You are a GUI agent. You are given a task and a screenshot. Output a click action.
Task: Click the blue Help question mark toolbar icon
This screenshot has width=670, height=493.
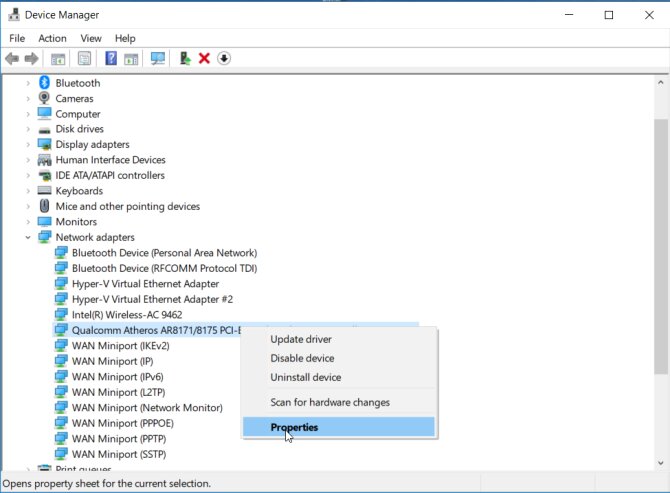coord(111,58)
